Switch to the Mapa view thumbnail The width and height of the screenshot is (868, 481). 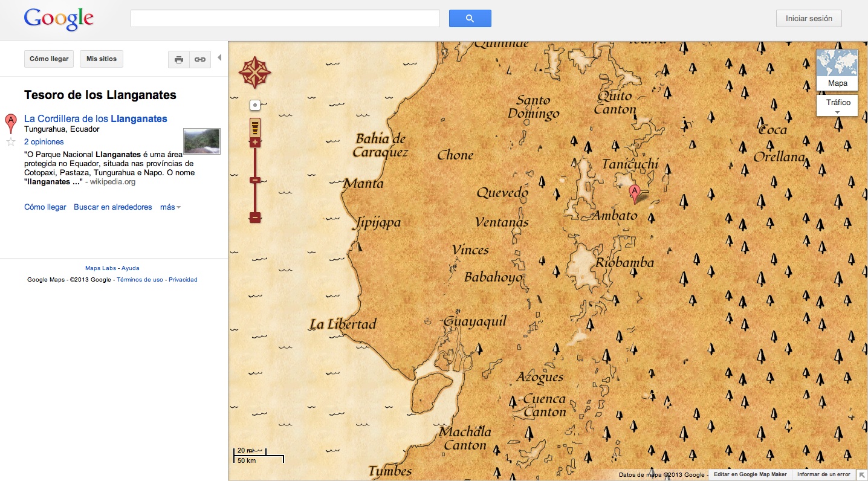pos(837,69)
